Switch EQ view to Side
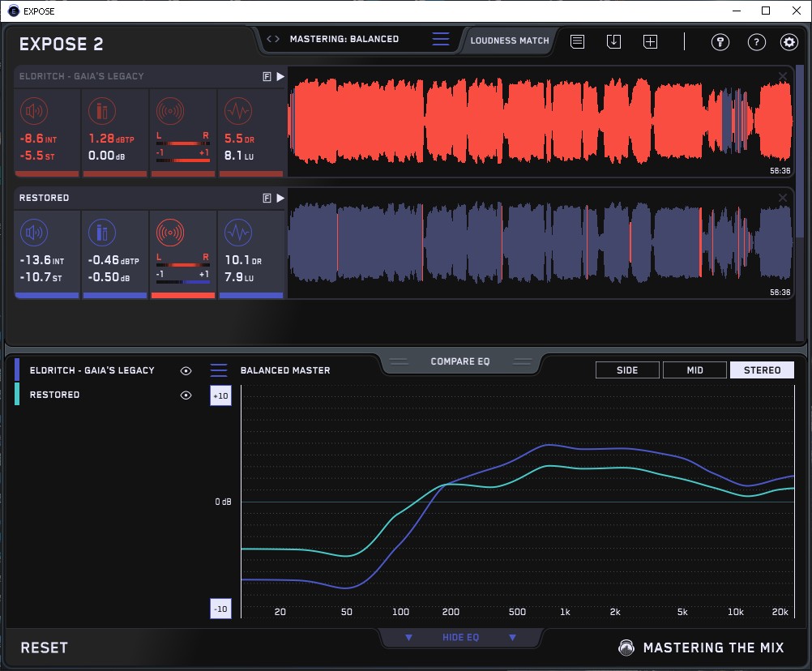This screenshot has height=671, width=812. coord(627,370)
